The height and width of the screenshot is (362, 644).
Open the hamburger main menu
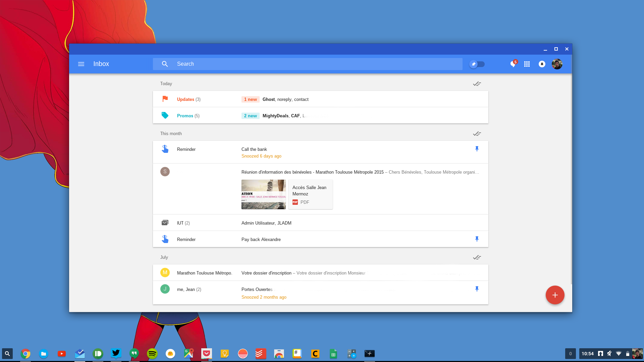81,64
